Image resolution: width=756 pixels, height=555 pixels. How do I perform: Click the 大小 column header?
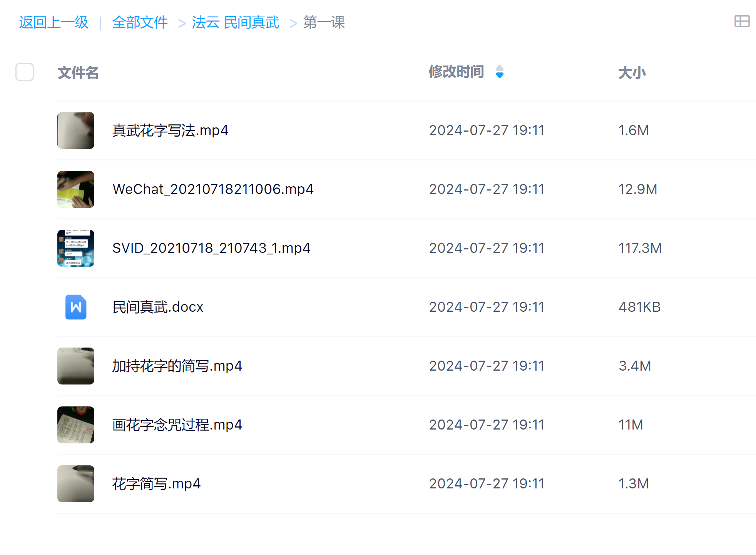coord(632,73)
